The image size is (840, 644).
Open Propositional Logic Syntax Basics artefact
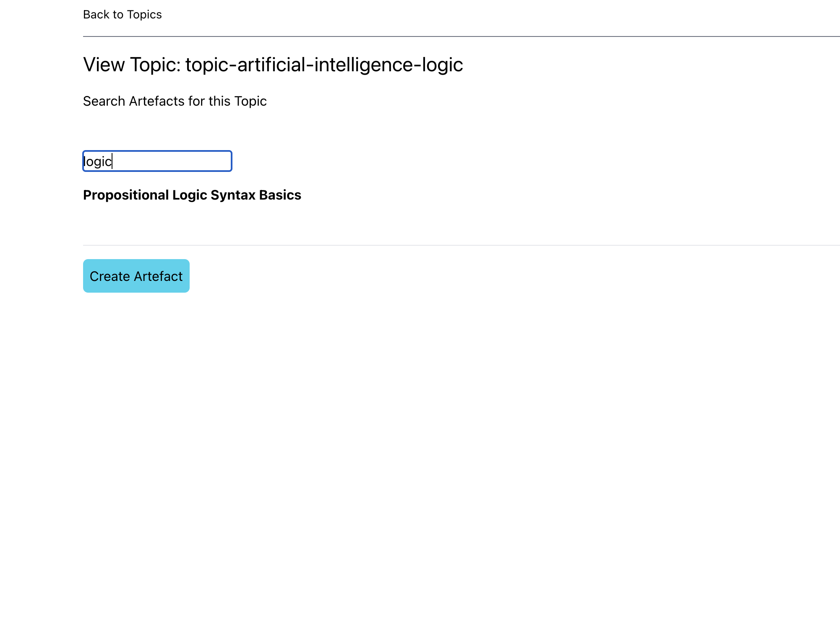tap(192, 195)
